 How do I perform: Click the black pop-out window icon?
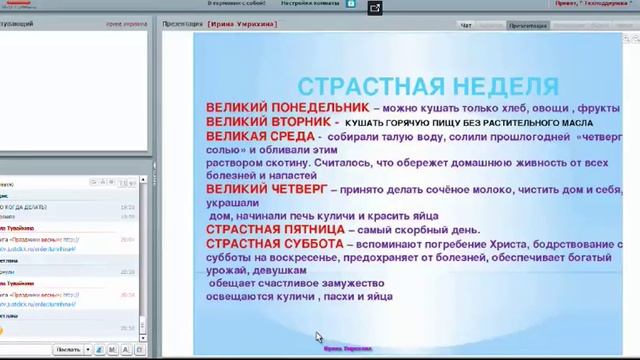click(x=375, y=8)
